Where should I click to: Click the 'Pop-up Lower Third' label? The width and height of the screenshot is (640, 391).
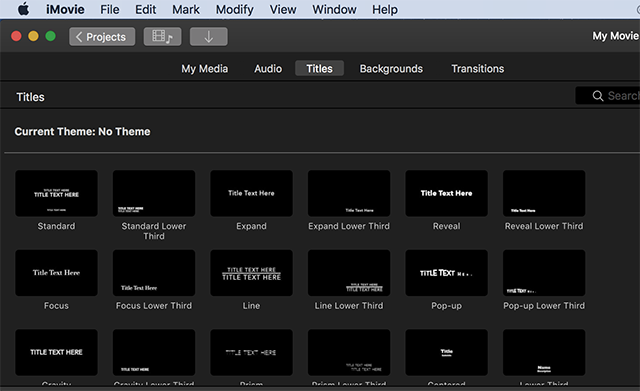point(544,306)
